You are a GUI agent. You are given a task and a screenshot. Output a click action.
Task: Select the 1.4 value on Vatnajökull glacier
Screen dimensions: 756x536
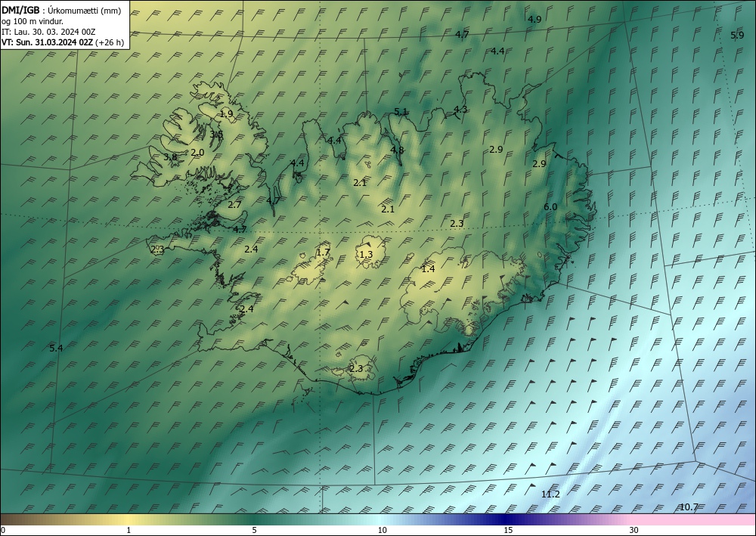[428, 268]
